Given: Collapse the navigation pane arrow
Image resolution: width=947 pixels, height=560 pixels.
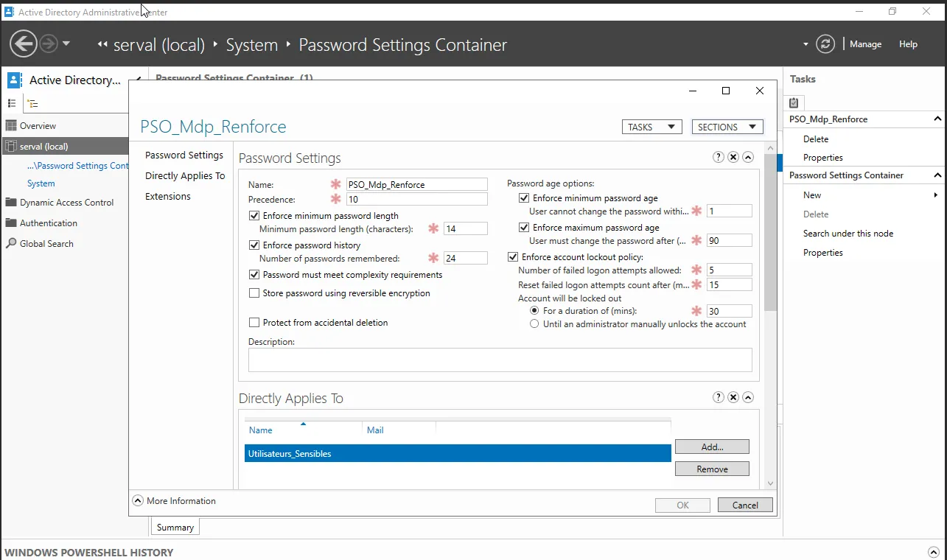Looking at the screenshot, I should coord(139,80).
